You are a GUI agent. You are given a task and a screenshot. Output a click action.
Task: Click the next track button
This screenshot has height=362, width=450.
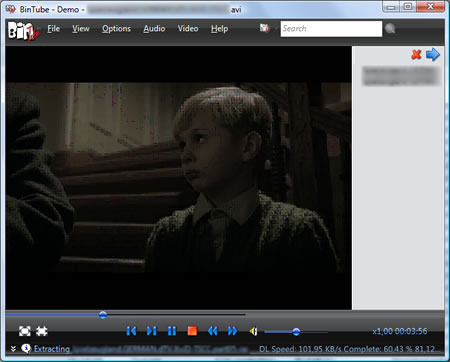151,331
